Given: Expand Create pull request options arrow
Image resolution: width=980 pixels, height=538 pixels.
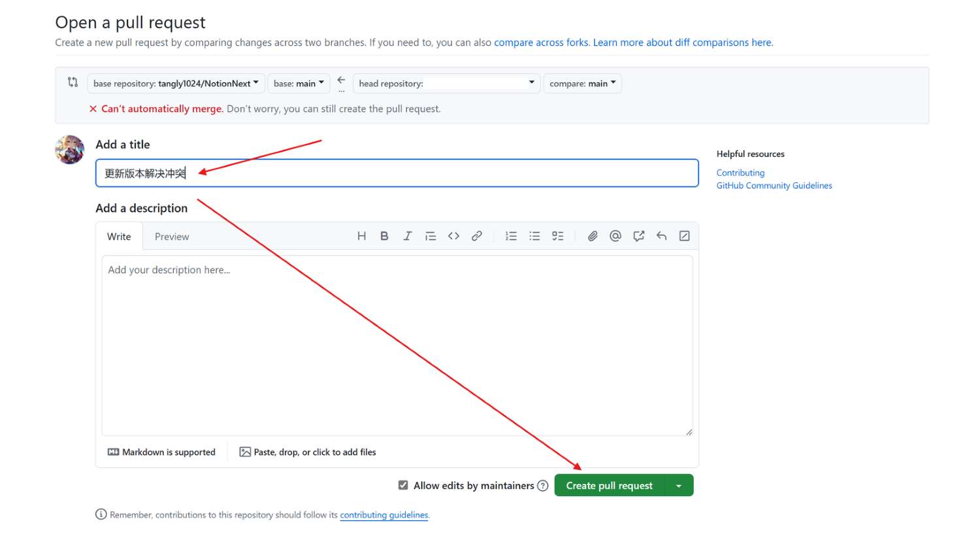Looking at the screenshot, I should point(679,486).
